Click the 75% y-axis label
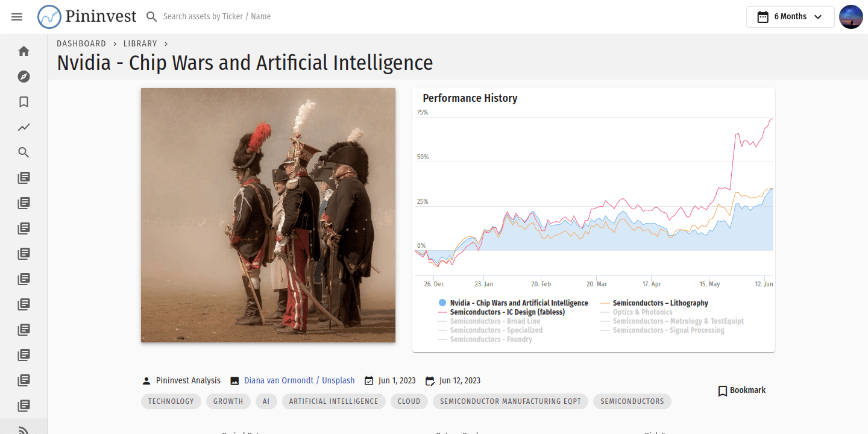Viewport: 868px width, 434px height. 423,113
